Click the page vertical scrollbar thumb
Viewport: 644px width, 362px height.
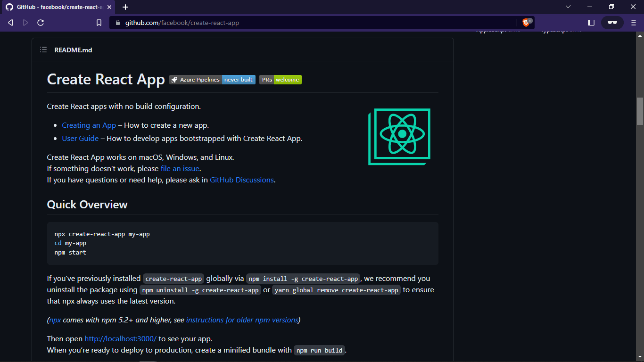tap(640, 111)
